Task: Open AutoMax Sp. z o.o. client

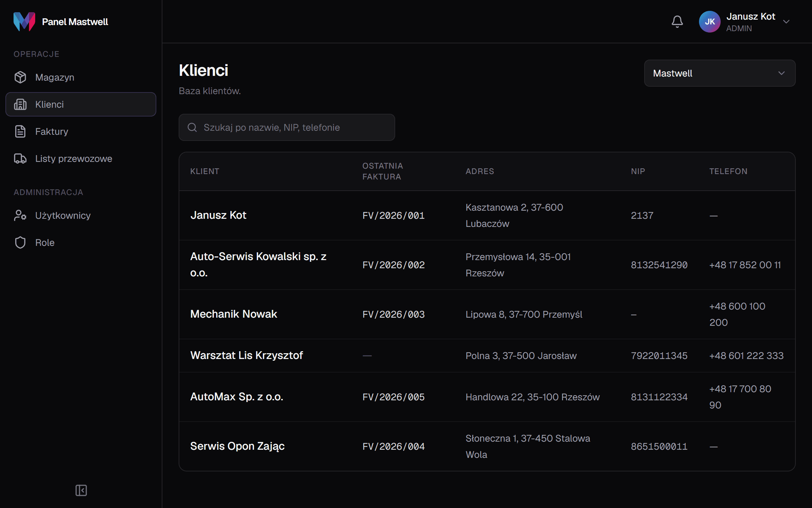Action: click(x=236, y=397)
